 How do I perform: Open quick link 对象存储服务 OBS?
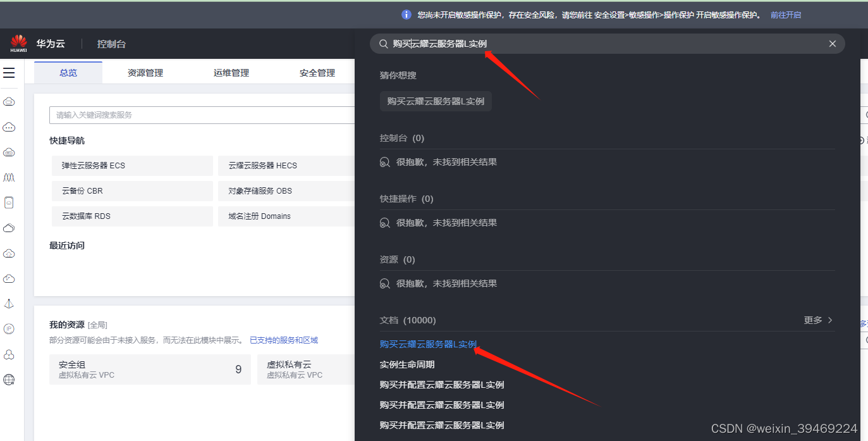coord(286,191)
